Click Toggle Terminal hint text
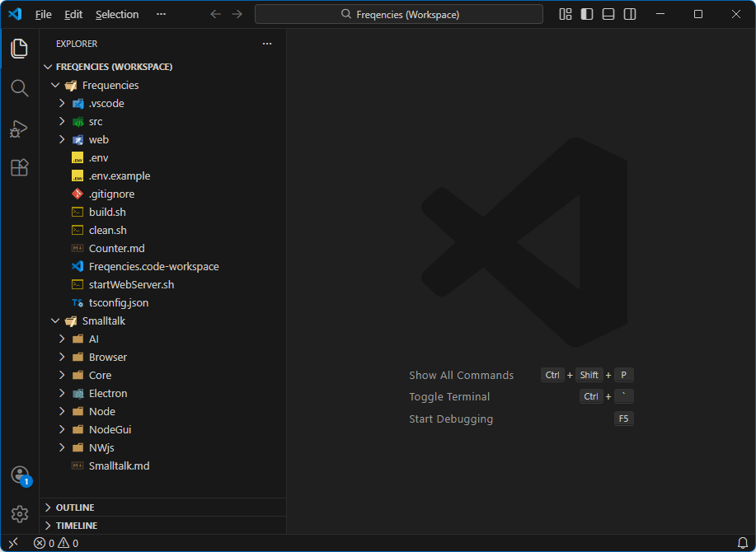Screen dimensions: 756x552 (449, 397)
